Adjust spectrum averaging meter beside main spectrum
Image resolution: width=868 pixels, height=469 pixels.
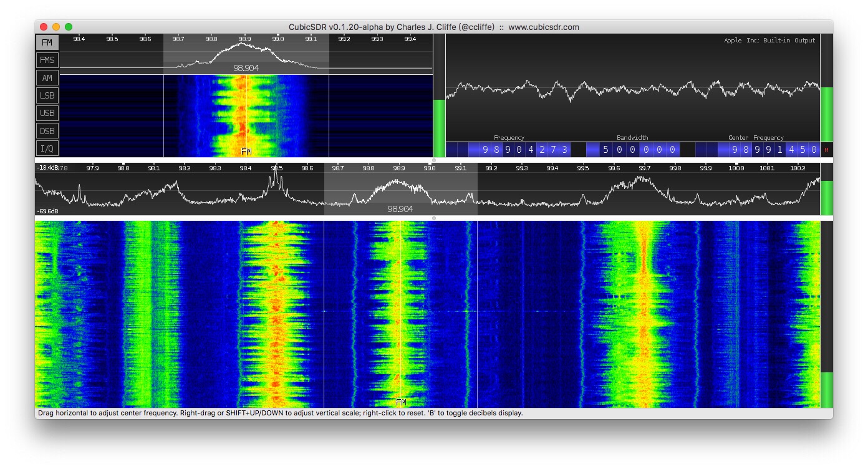(827, 189)
